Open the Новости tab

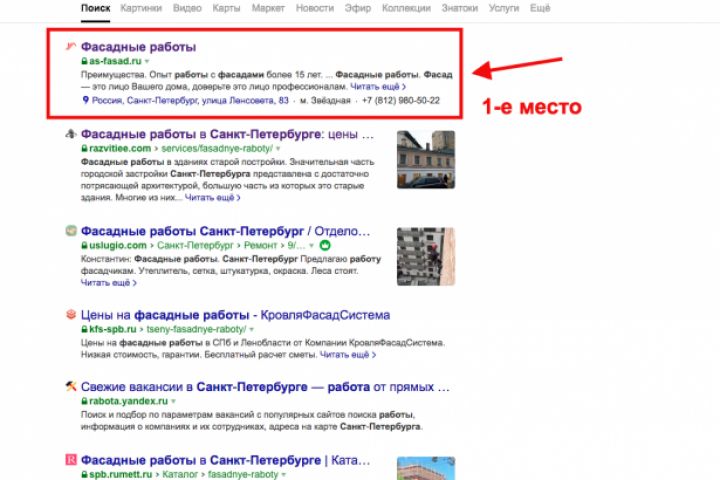[315, 8]
